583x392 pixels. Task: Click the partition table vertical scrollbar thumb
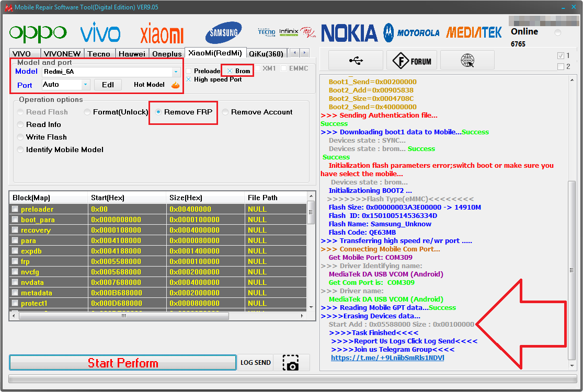311,212
